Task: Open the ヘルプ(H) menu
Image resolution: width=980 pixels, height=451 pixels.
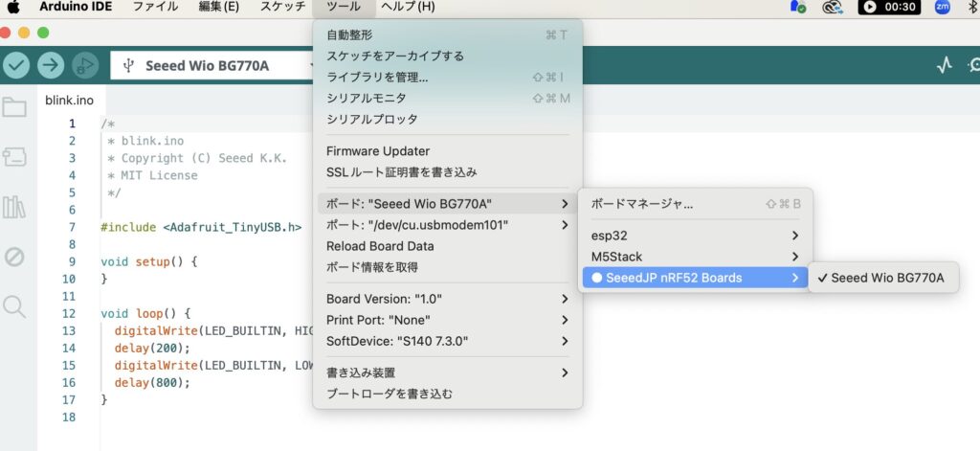Action: point(408,7)
